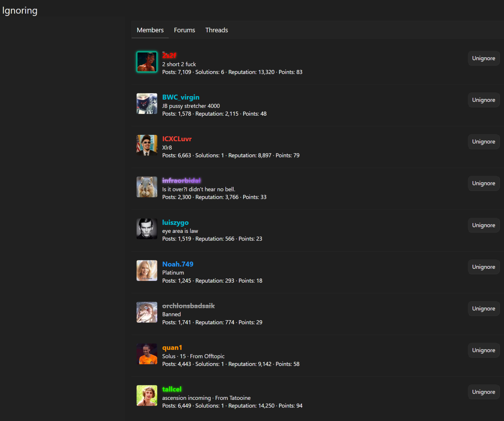Click stats line 'Posts: 4,443' for quan1
This screenshot has height=421, width=504.
[231, 364]
